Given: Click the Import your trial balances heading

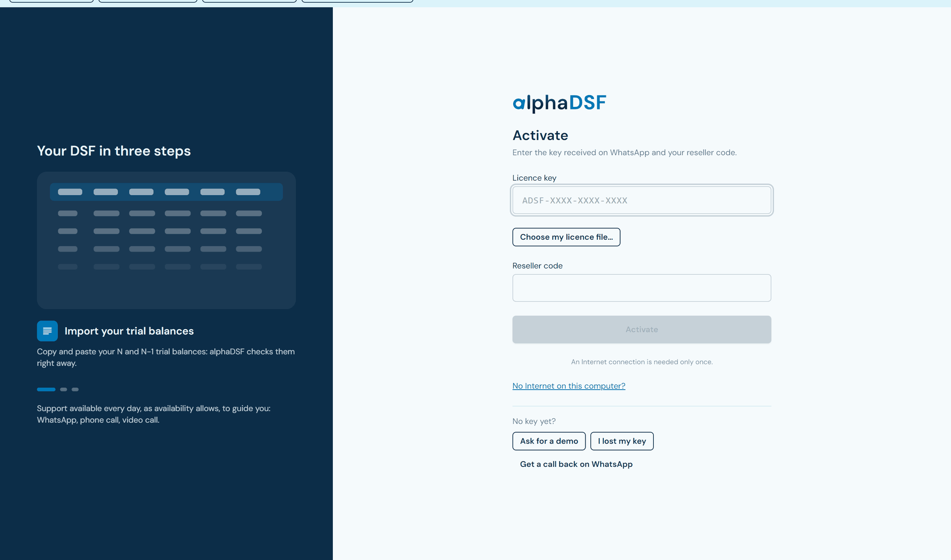Looking at the screenshot, I should point(129,331).
